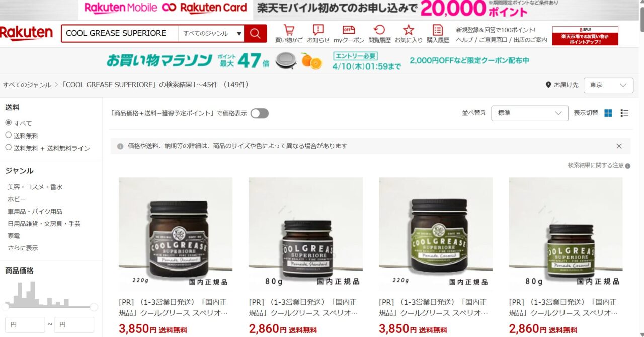The height and width of the screenshot is (337, 644).
Task: Switch to list view display icon
Action: click(x=624, y=113)
